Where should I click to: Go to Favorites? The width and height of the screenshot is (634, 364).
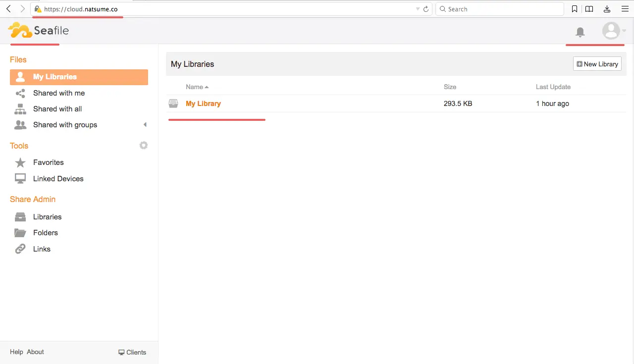tap(49, 162)
